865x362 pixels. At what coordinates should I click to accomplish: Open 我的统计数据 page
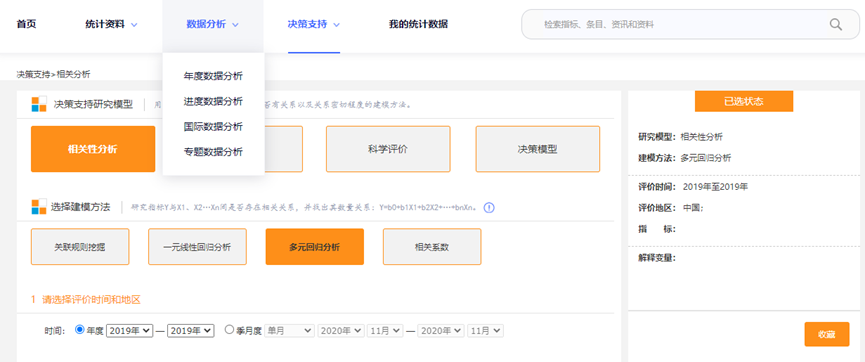[x=418, y=24]
